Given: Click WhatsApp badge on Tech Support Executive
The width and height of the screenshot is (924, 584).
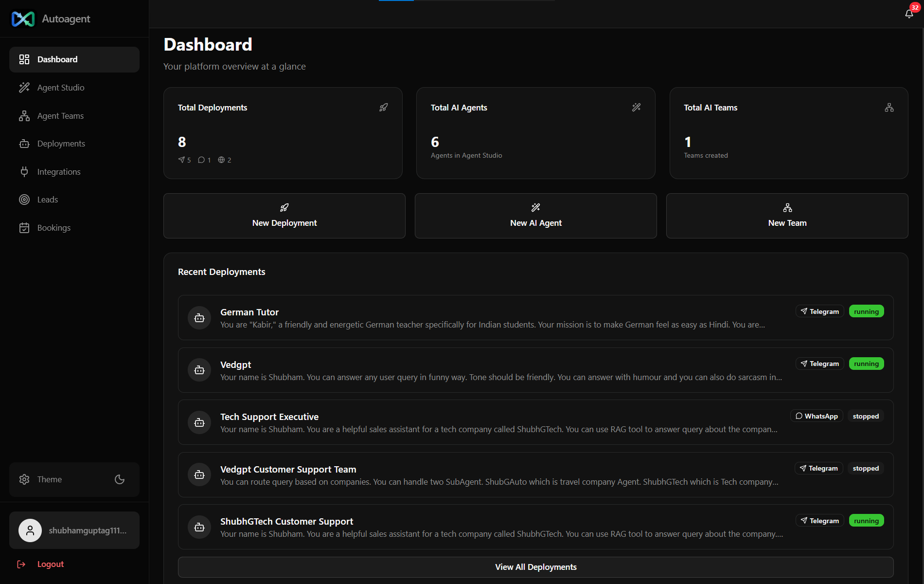Looking at the screenshot, I should (x=817, y=416).
